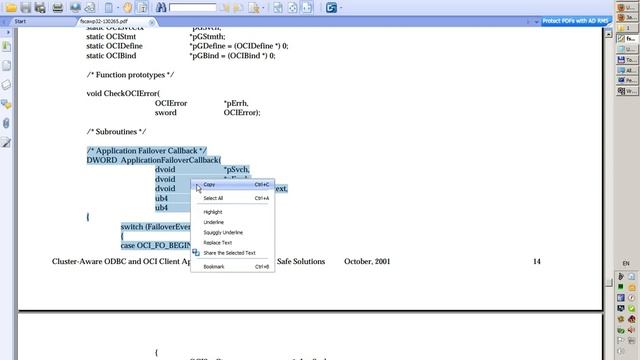This screenshot has width=640, height=360.
Task: Open the Layers panel icon
Action: (6, 85)
